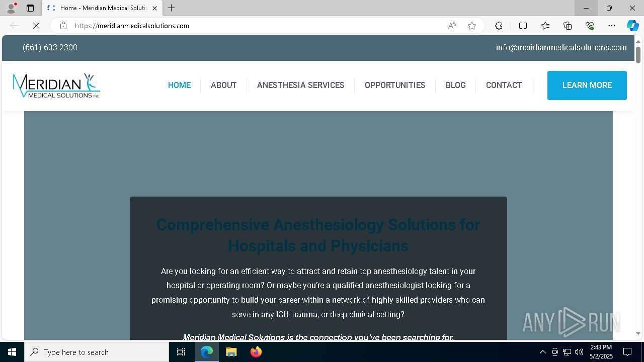Click the address bar URL
The width and height of the screenshot is (644, 362).
(x=132, y=26)
